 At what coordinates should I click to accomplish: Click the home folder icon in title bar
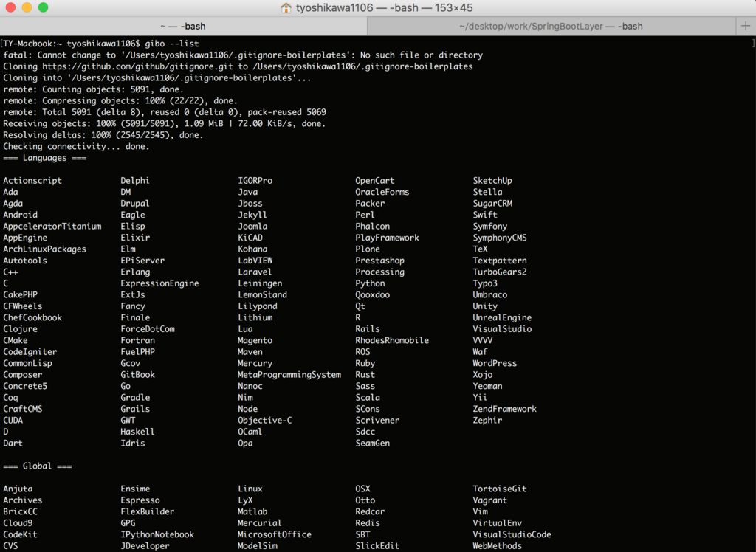[286, 7]
